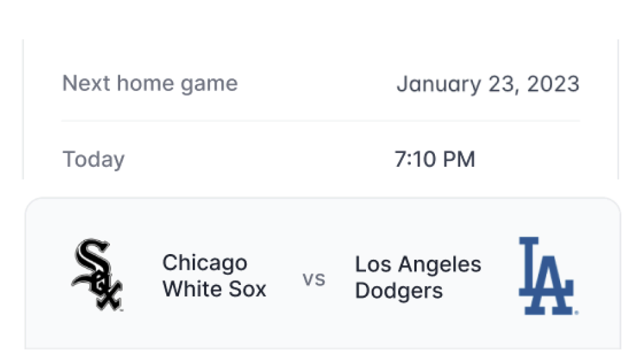The image size is (641, 364).
Task: Click the Chicago White Sox logo
Action: 97,274
